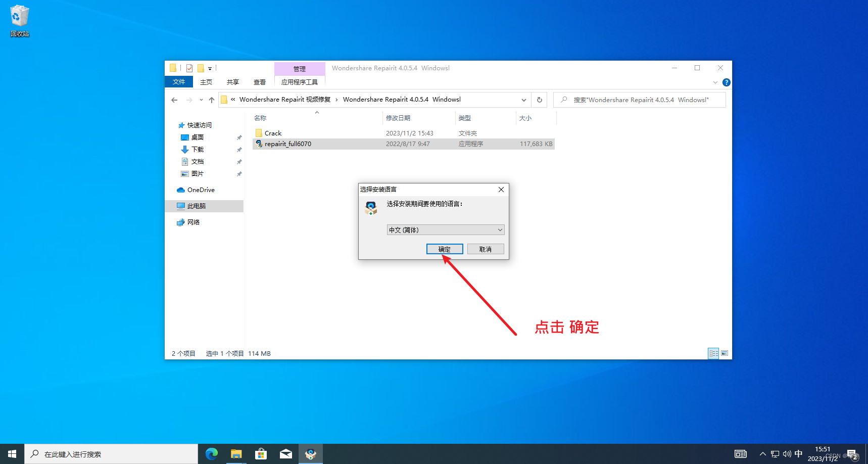Close the 选择安装语言 dialog
Viewport: 868px width, 464px height.
(501, 190)
